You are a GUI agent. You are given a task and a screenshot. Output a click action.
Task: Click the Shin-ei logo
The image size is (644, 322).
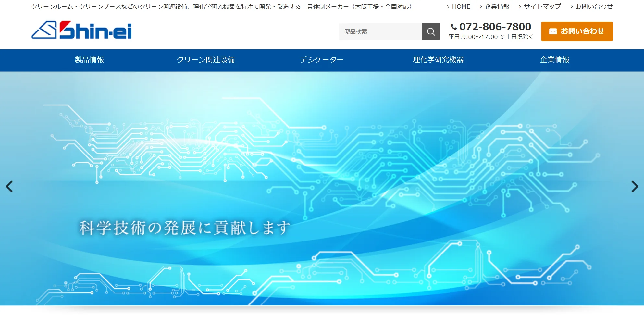point(81,30)
